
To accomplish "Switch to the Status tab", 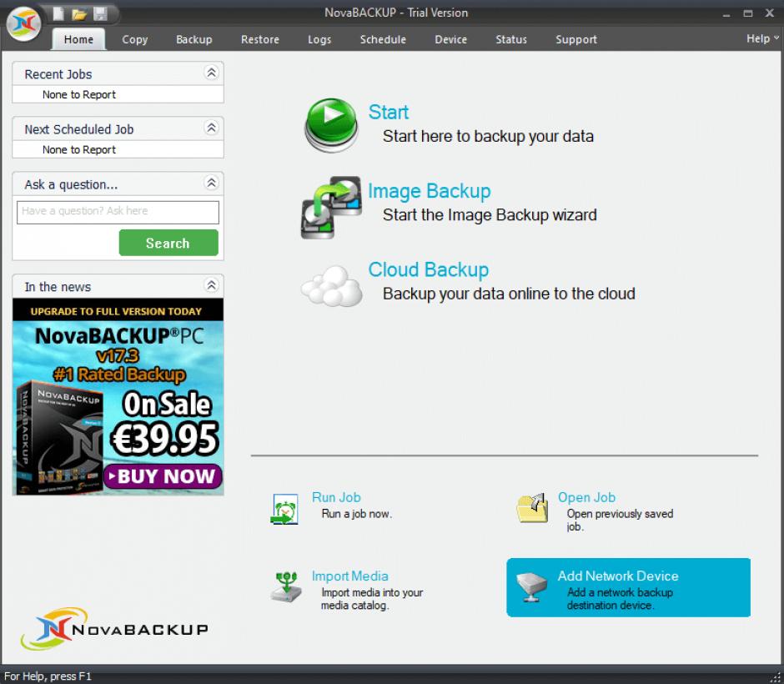I will (511, 39).
